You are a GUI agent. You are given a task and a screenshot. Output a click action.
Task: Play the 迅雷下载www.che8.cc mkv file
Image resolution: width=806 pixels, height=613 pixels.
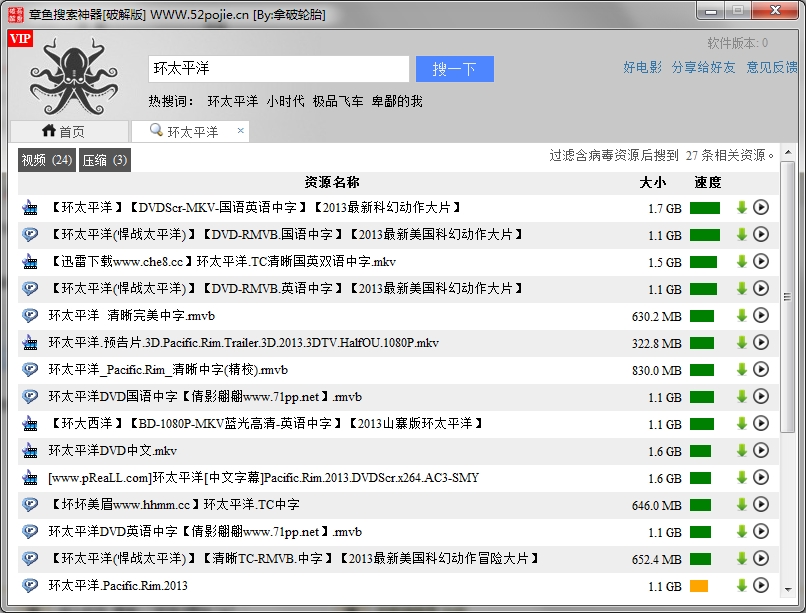(761, 262)
